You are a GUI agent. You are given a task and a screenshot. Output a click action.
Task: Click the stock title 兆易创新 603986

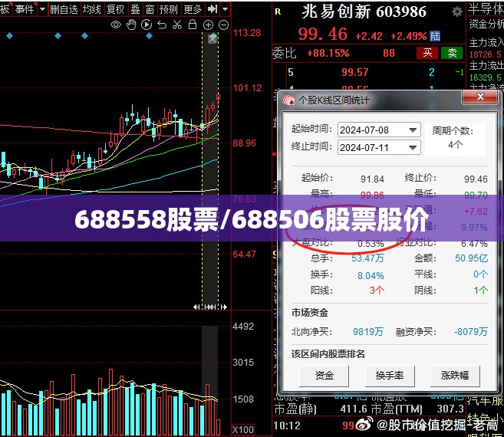pos(364,12)
